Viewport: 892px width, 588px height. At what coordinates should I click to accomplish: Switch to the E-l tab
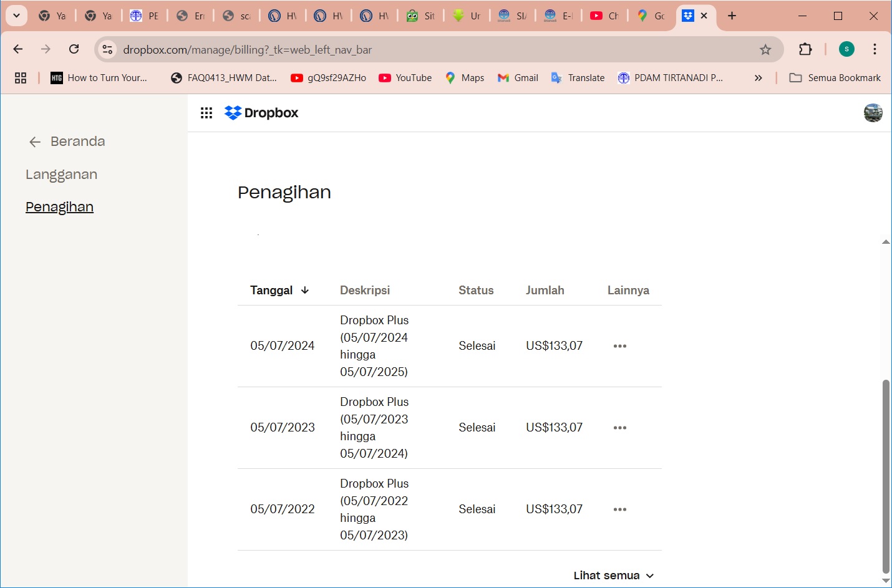559,16
